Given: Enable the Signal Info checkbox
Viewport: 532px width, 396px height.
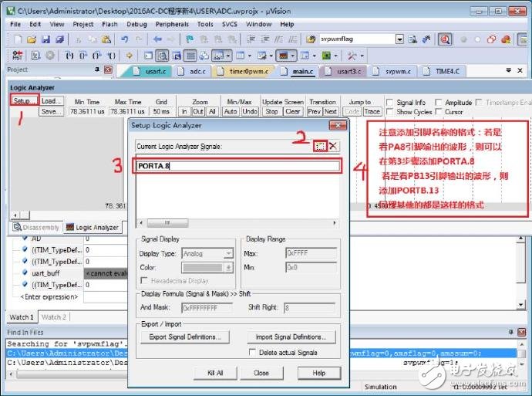Looking at the screenshot, I should tap(390, 102).
